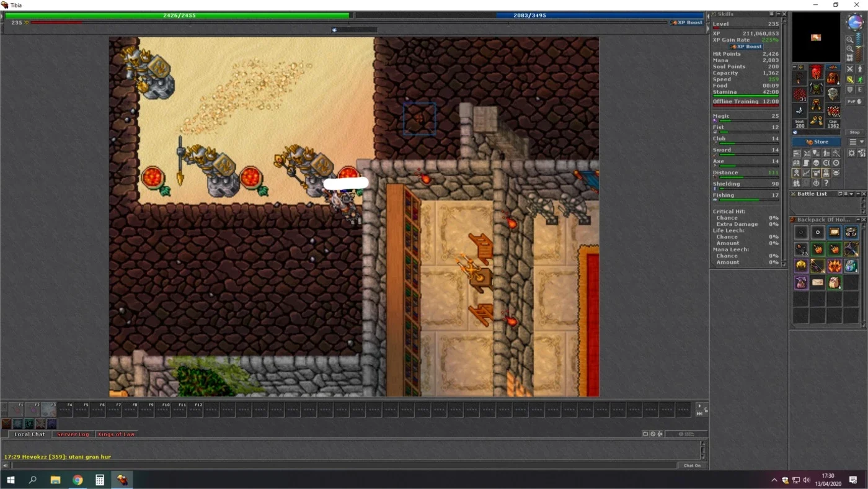Viewport: 868px width, 489px height.
Task: Click the letter envelope in the backpack
Action: 818,282
